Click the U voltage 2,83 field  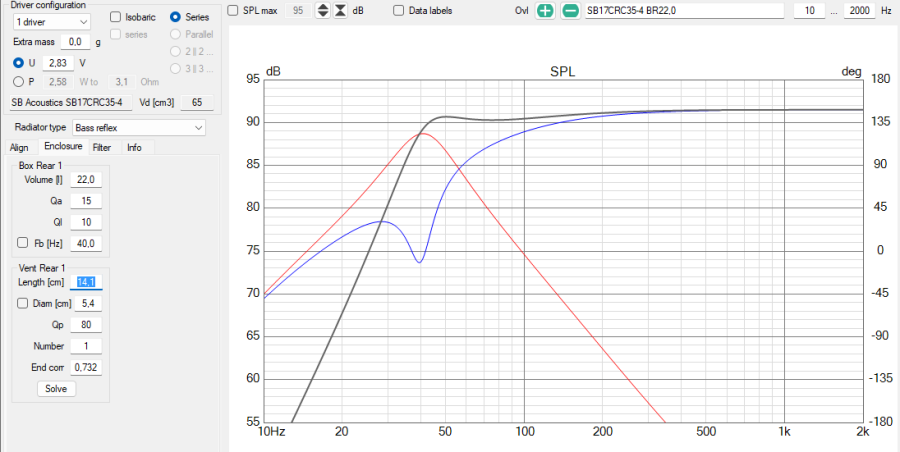(58, 63)
